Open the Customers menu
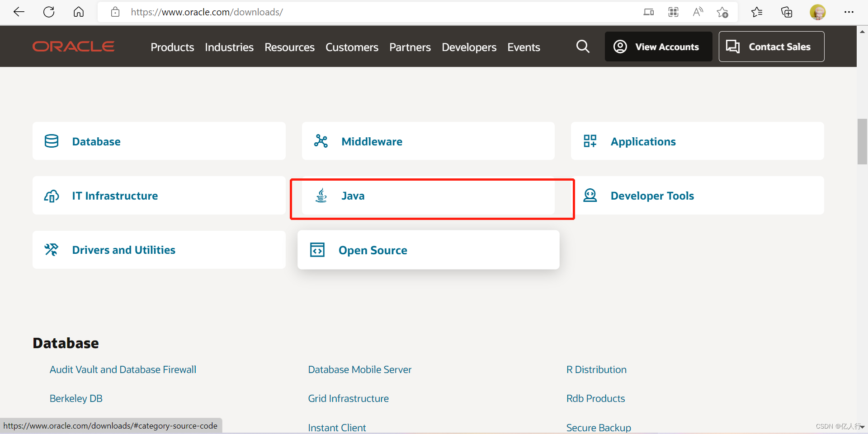This screenshot has height=434, width=868. [352, 47]
